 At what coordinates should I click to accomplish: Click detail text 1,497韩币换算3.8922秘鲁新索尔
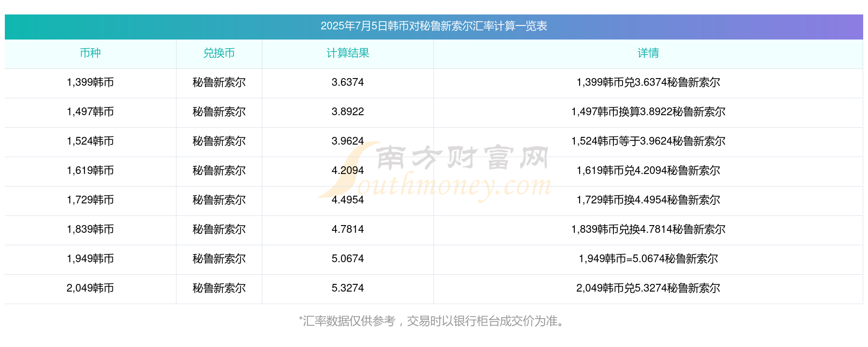[x=648, y=112]
